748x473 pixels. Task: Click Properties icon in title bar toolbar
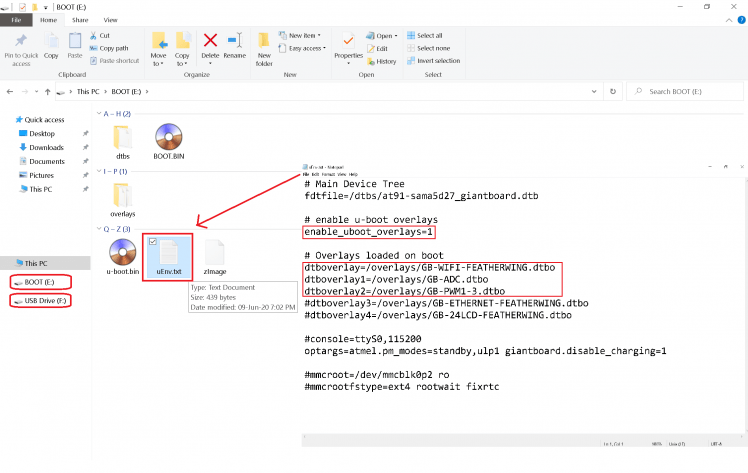tap(22, 7)
